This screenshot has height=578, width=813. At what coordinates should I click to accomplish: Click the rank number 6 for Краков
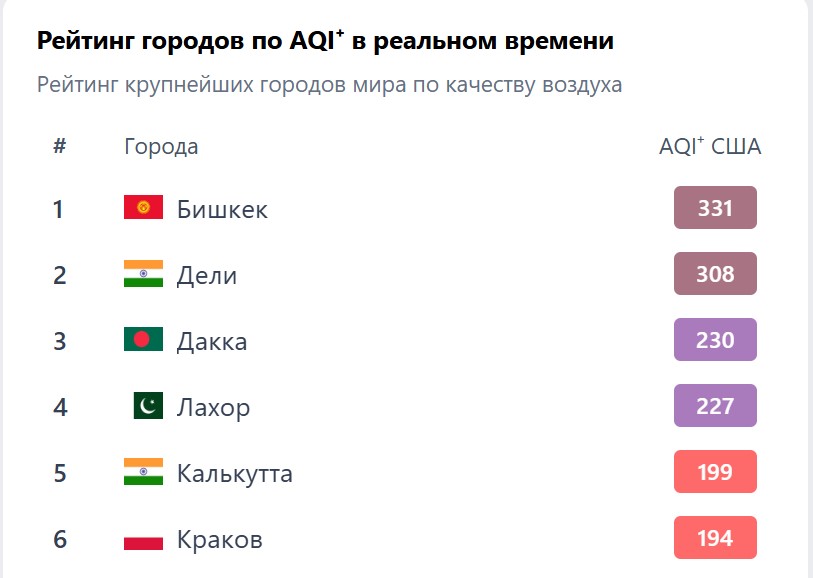pyautogui.click(x=58, y=539)
